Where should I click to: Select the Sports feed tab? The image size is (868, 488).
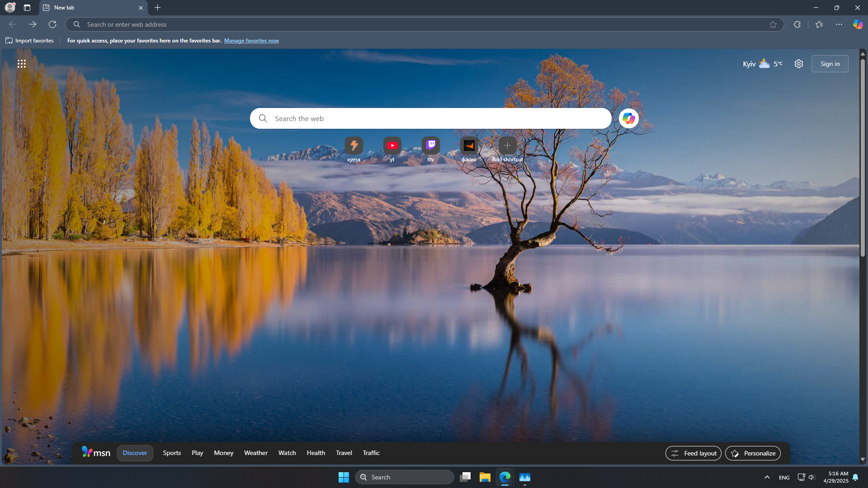[x=172, y=453]
